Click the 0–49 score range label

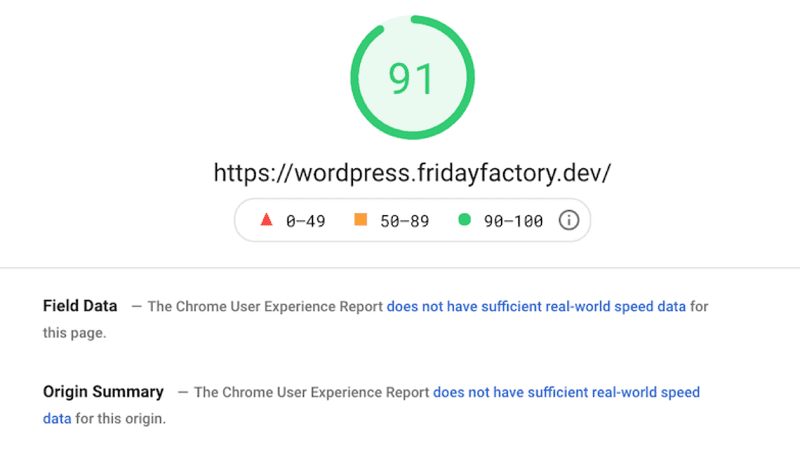[x=307, y=221]
